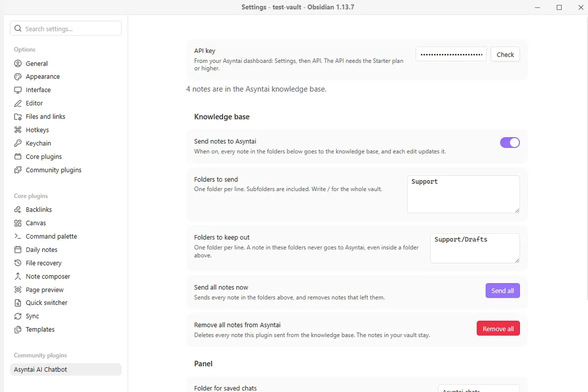The image size is (588, 392).
Task: Click the File recovery clock icon
Action: [x=18, y=263]
